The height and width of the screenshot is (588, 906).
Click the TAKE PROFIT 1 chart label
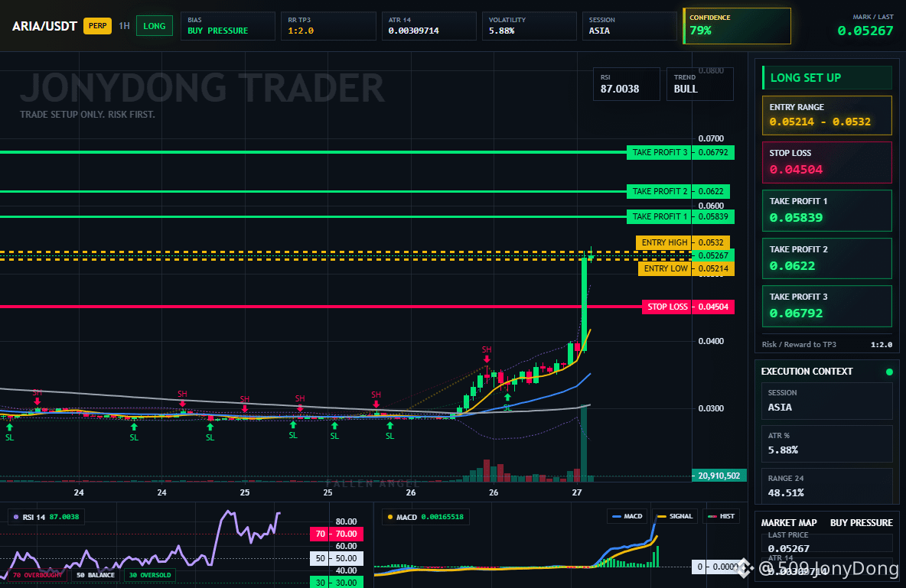coord(660,216)
